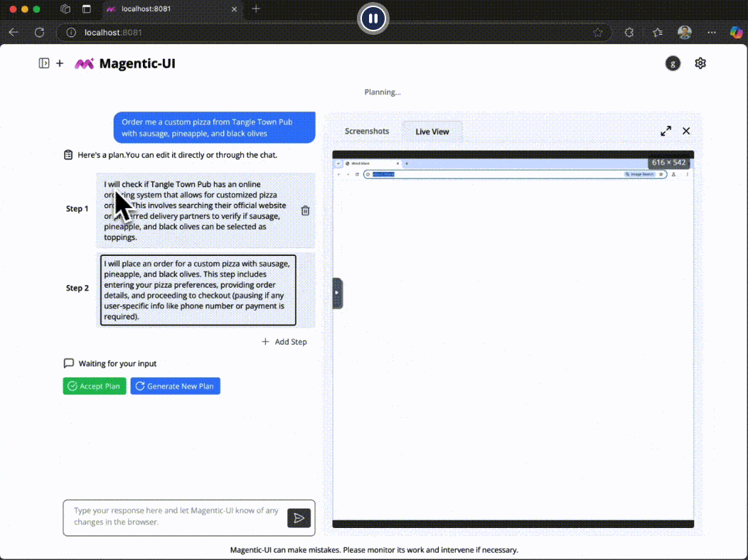Expand the live view to fullscreen

pyautogui.click(x=666, y=131)
